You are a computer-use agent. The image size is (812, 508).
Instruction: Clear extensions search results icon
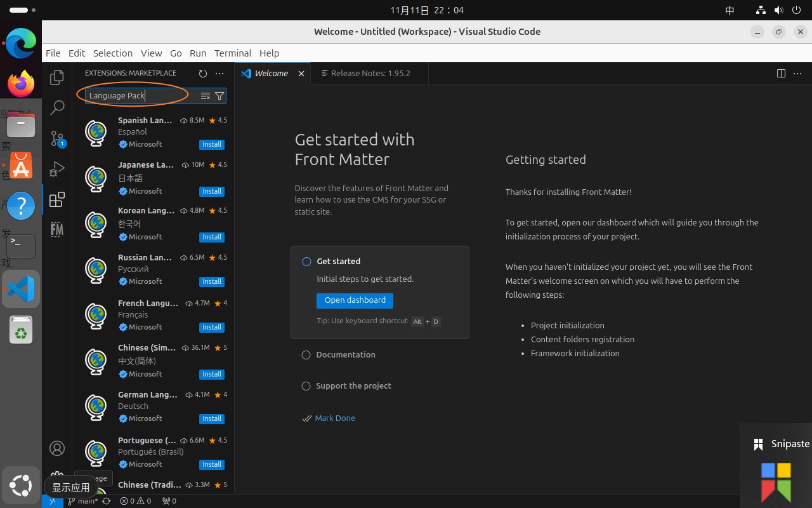click(x=206, y=96)
